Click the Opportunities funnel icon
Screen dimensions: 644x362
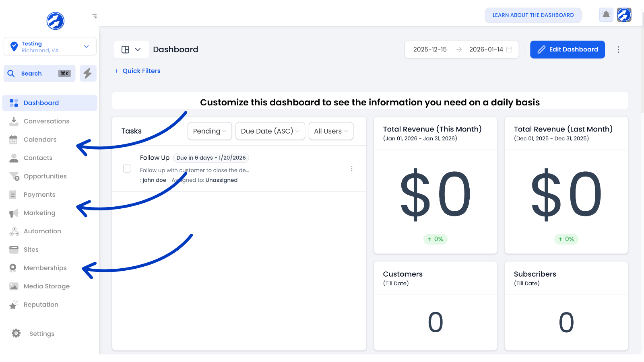coord(14,176)
